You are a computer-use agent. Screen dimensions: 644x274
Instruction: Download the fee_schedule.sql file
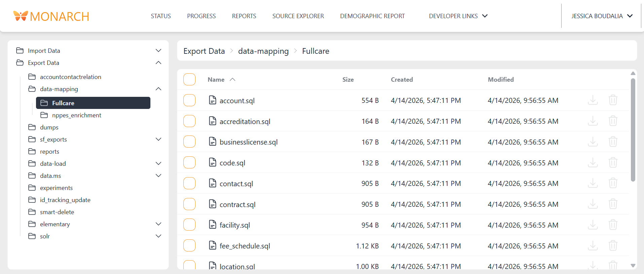tap(593, 246)
